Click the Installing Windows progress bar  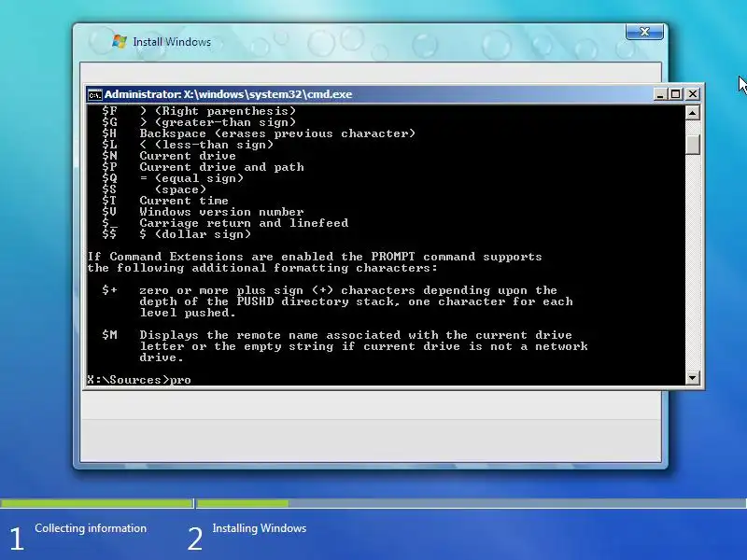[472, 503]
